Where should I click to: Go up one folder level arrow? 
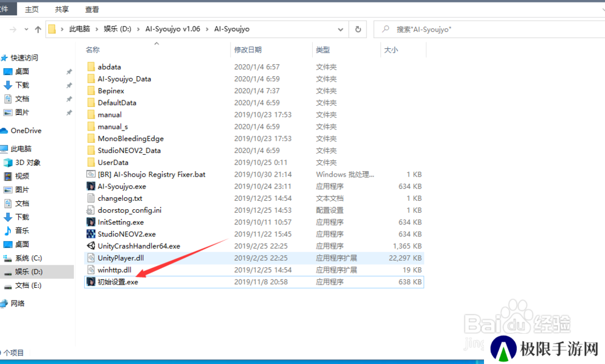click(x=38, y=29)
